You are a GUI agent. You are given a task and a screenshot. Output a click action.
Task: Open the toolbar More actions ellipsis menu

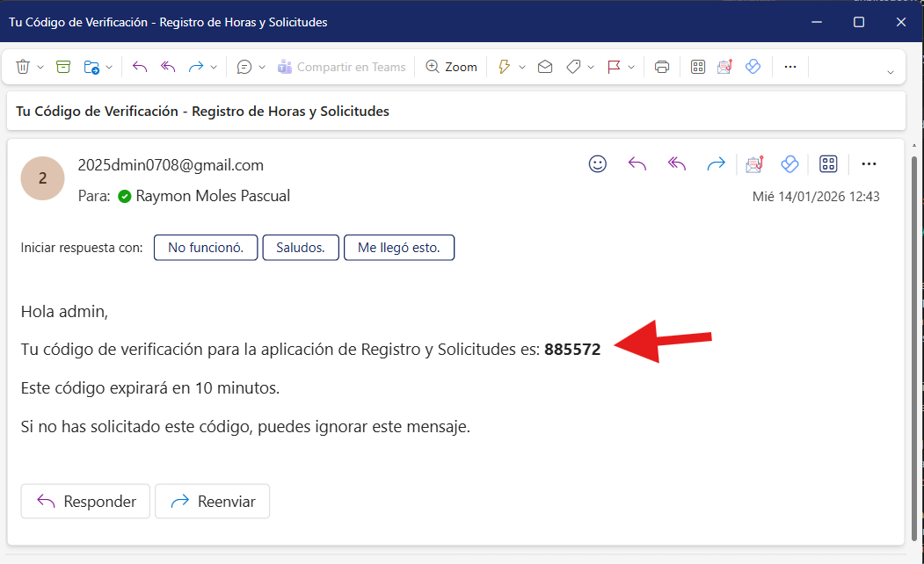click(789, 66)
